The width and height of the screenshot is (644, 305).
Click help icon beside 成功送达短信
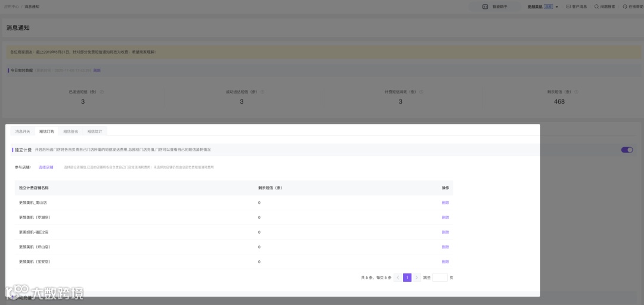pyautogui.click(x=262, y=92)
